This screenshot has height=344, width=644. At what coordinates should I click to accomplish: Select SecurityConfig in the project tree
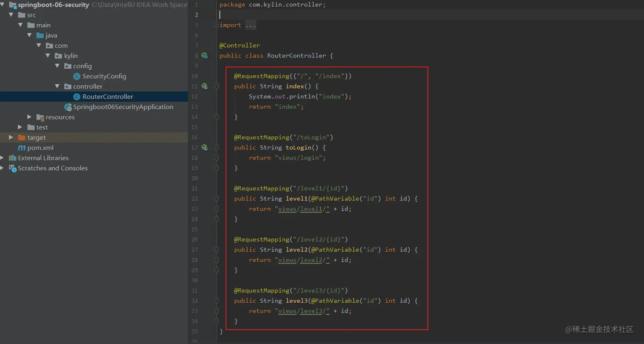click(x=104, y=76)
